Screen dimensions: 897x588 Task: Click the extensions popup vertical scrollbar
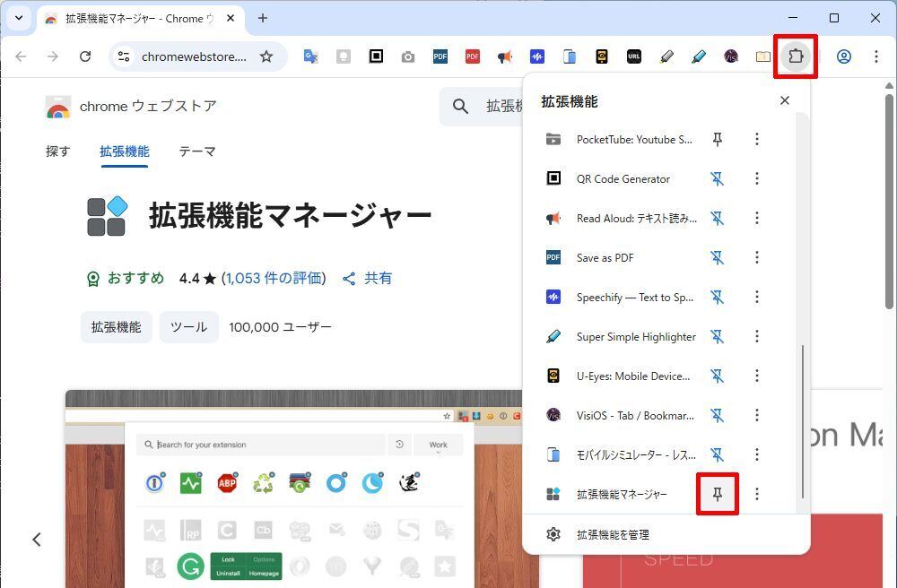pos(803,421)
